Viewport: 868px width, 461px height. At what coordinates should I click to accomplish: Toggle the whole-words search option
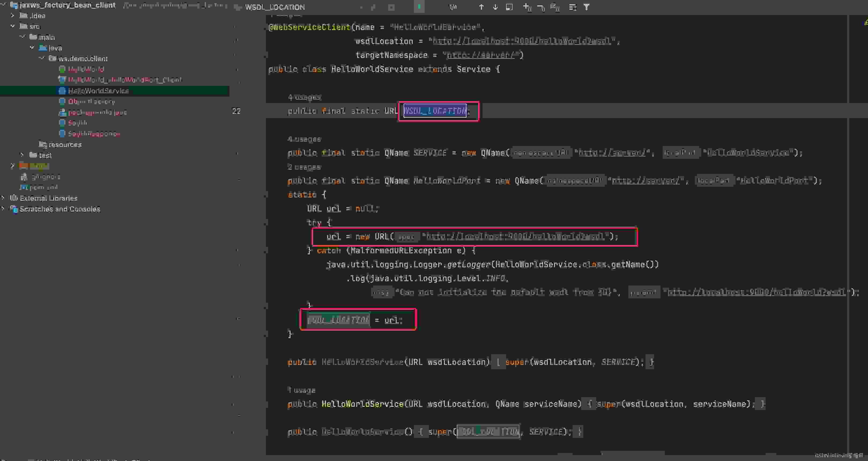391,7
